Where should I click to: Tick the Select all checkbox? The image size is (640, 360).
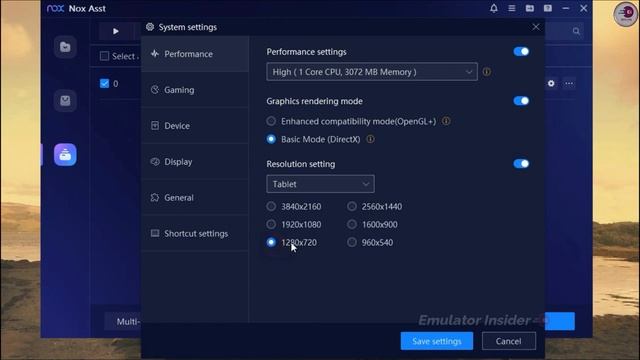pyautogui.click(x=104, y=56)
